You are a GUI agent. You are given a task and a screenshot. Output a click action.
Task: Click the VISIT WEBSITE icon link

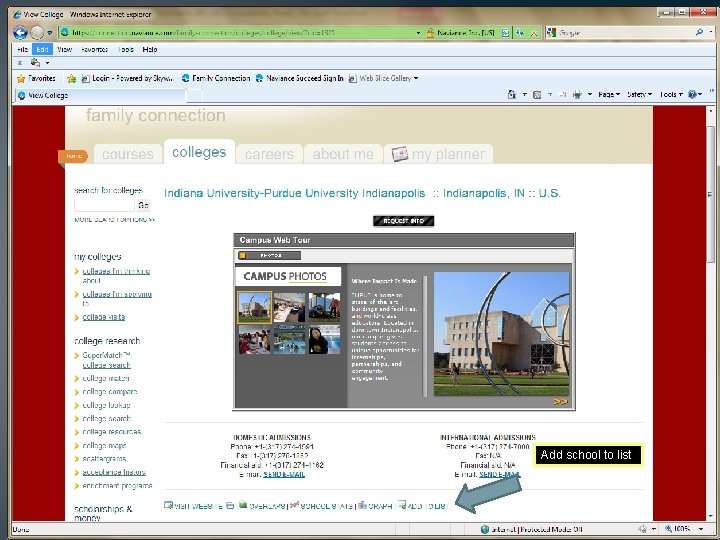[x=193, y=506]
